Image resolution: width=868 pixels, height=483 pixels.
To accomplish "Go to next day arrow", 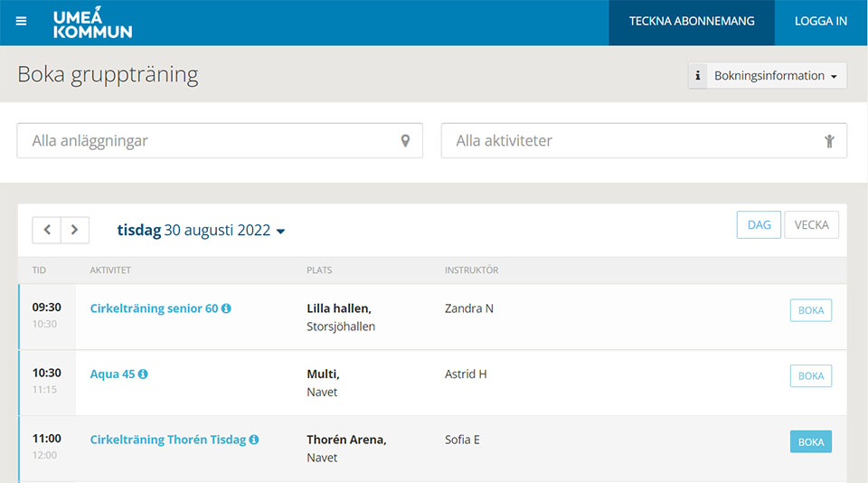I will [x=75, y=230].
